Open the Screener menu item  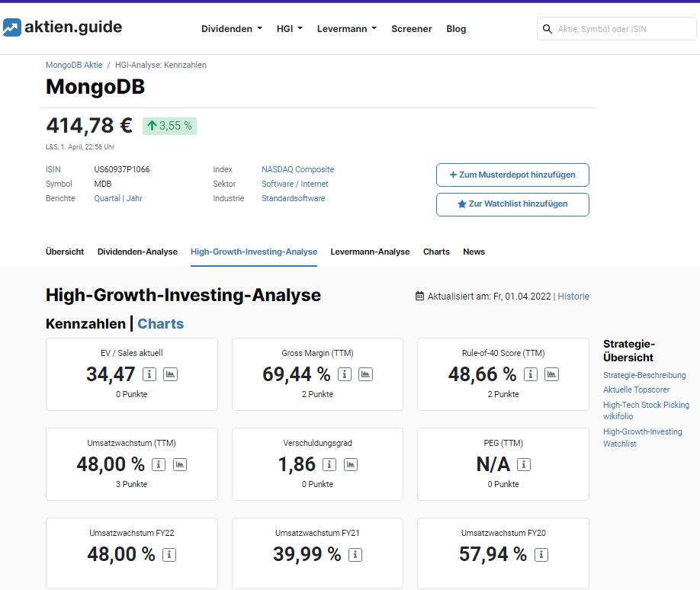pos(412,29)
